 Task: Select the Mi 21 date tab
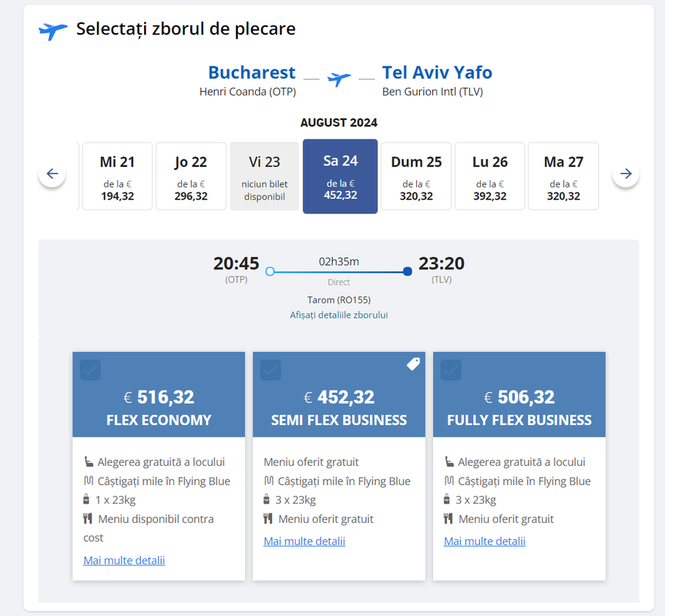pyautogui.click(x=117, y=176)
